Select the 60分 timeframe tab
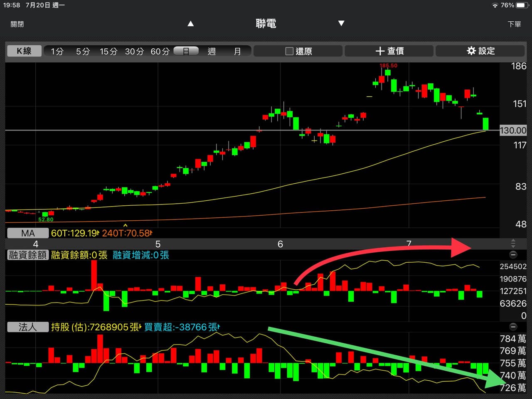 click(160, 52)
